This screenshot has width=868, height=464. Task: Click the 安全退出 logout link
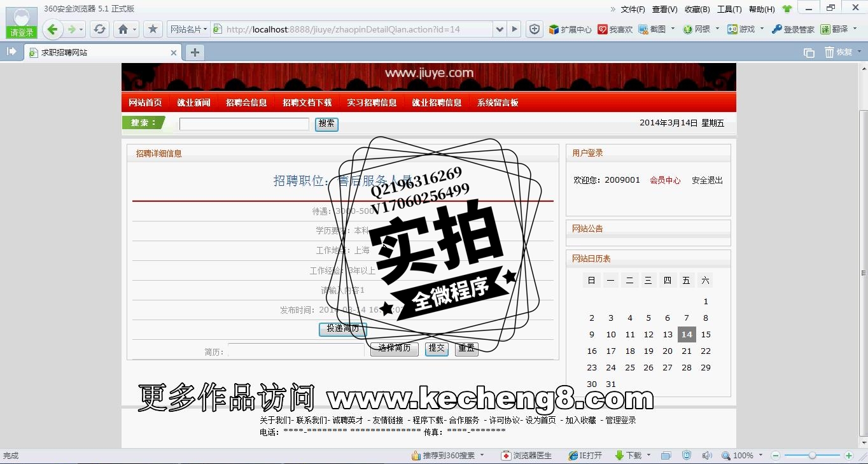[x=707, y=181]
